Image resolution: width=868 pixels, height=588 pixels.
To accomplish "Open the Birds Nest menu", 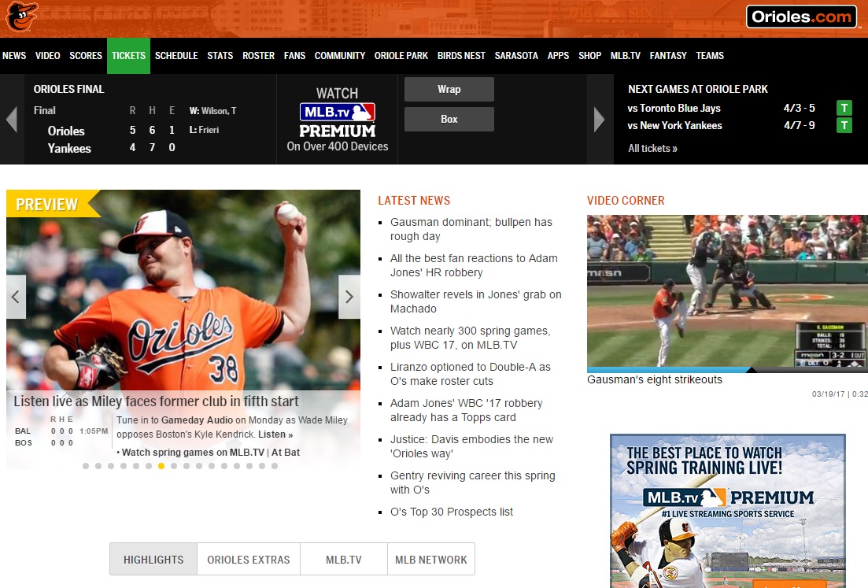I will tap(461, 55).
